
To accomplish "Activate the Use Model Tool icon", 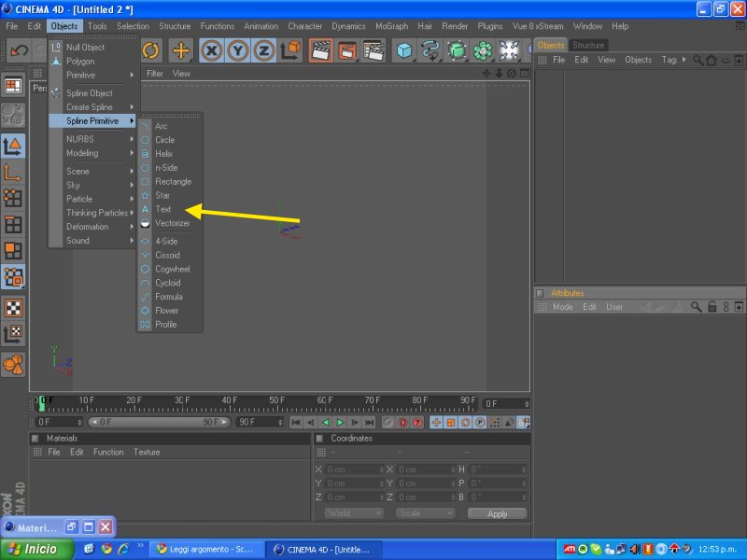I will [13, 146].
